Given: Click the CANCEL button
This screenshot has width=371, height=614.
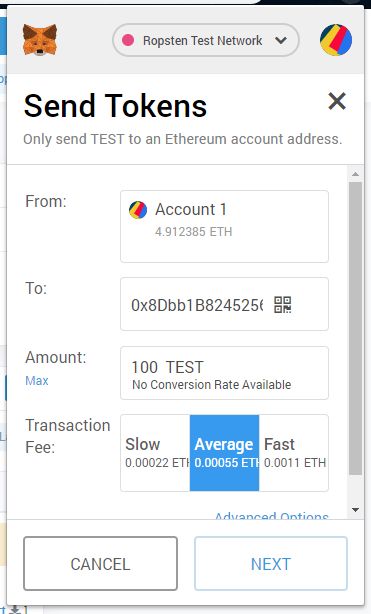Looking at the screenshot, I should (x=100, y=563).
